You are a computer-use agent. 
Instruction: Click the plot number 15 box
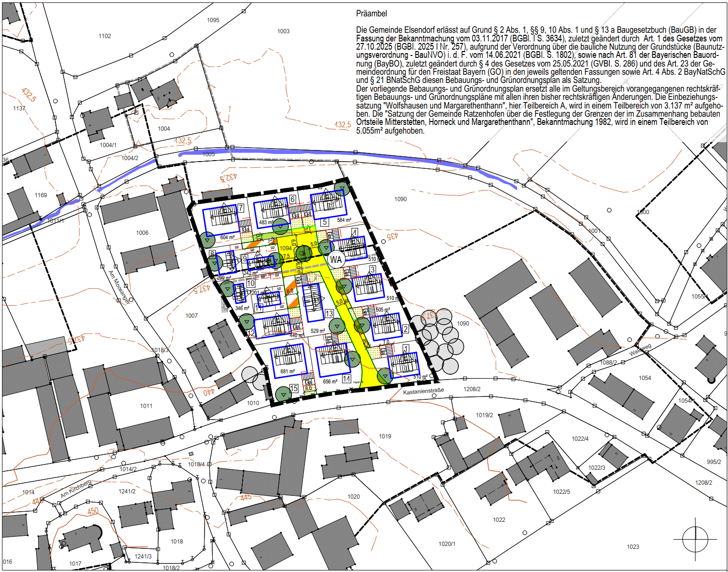tap(294, 389)
